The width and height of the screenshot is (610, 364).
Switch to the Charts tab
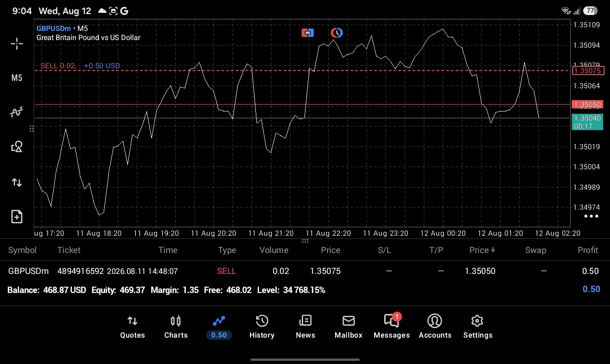tap(176, 327)
